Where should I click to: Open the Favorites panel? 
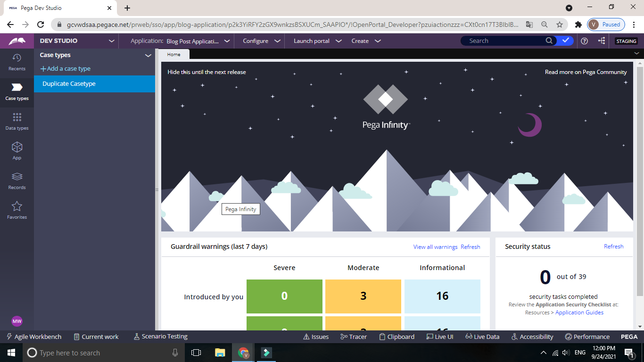tap(17, 211)
